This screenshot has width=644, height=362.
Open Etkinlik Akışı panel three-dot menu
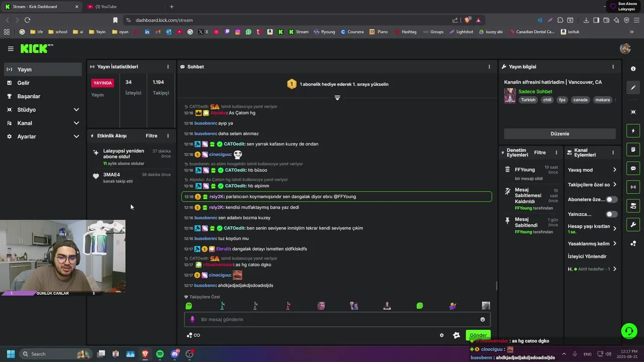click(x=168, y=136)
